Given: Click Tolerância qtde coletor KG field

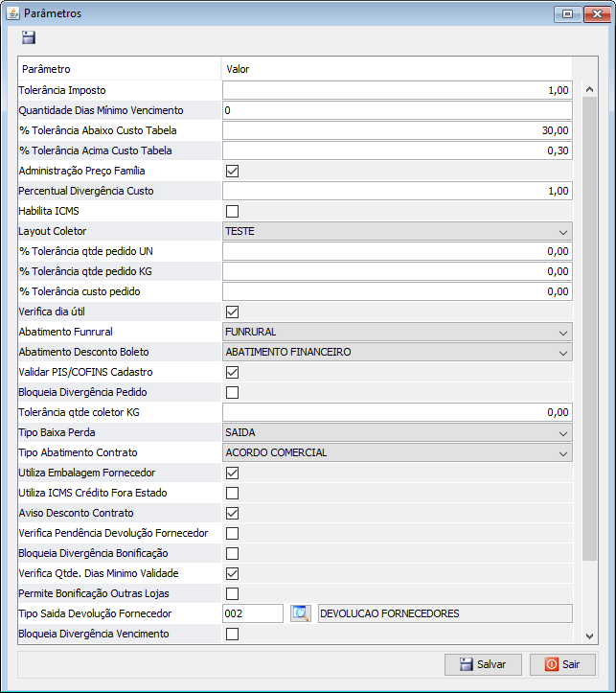Looking at the screenshot, I should 398,412.
